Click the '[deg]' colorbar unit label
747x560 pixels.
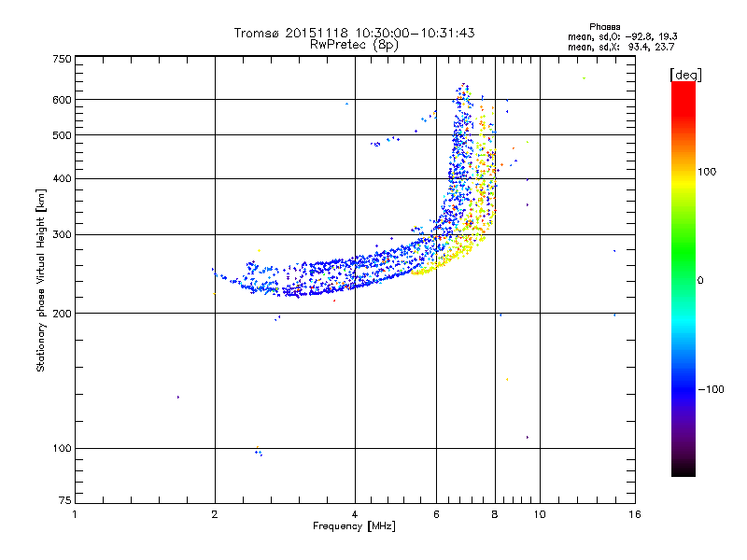[x=685, y=75]
